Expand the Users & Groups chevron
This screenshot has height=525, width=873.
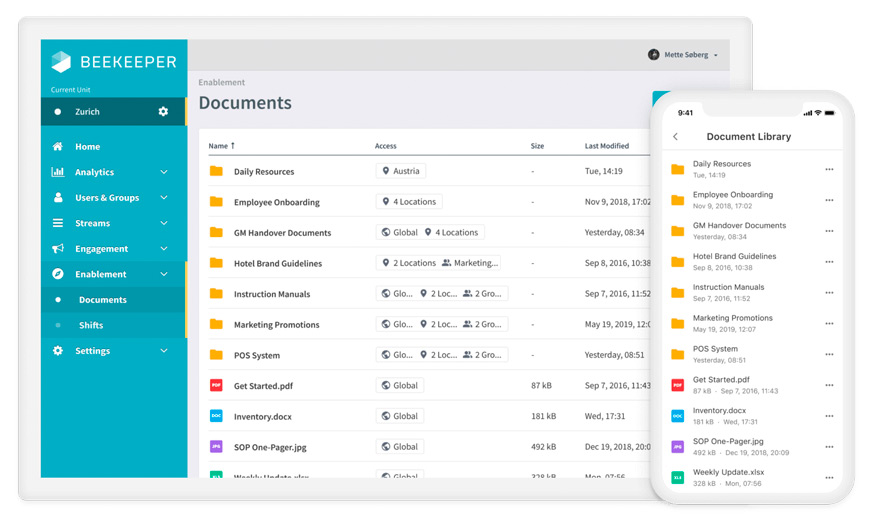point(164,197)
